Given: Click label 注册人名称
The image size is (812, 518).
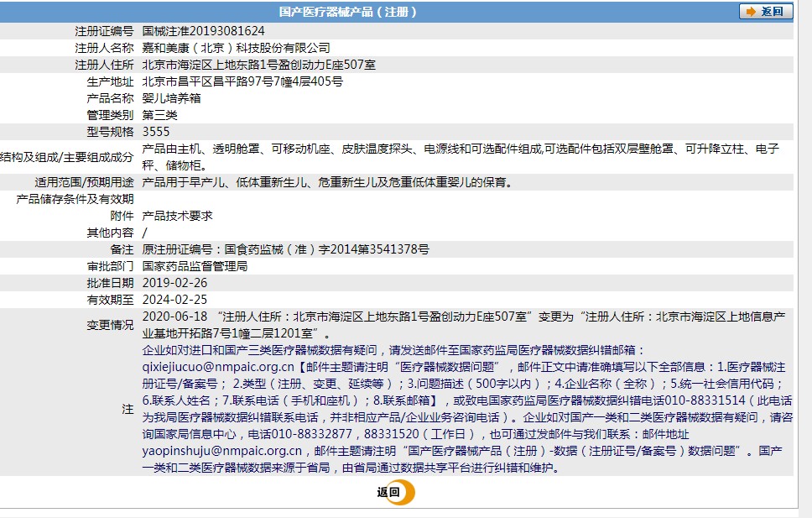Looking at the screenshot, I should coord(104,48).
